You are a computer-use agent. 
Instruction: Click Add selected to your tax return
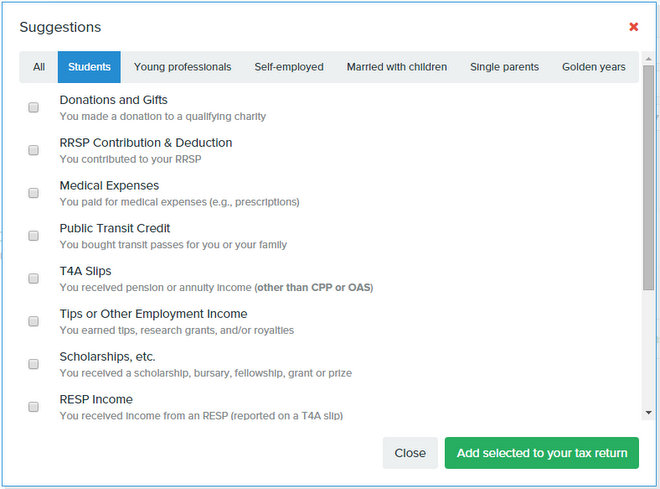tap(542, 453)
